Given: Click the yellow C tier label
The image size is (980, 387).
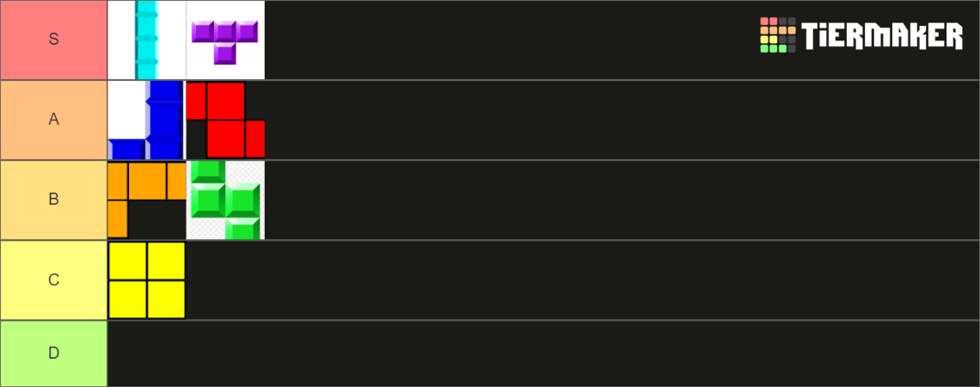Looking at the screenshot, I should [x=53, y=280].
